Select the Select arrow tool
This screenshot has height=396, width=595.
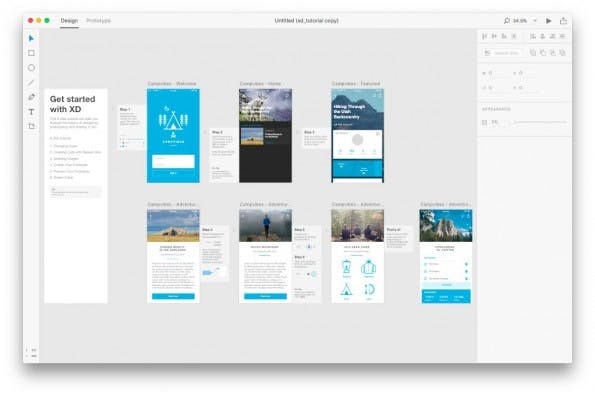point(31,38)
